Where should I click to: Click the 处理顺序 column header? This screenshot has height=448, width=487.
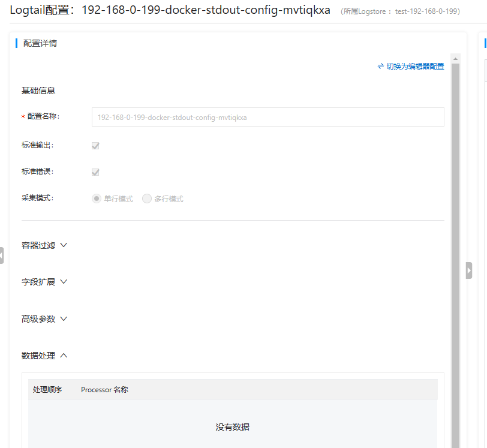coord(47,390)
